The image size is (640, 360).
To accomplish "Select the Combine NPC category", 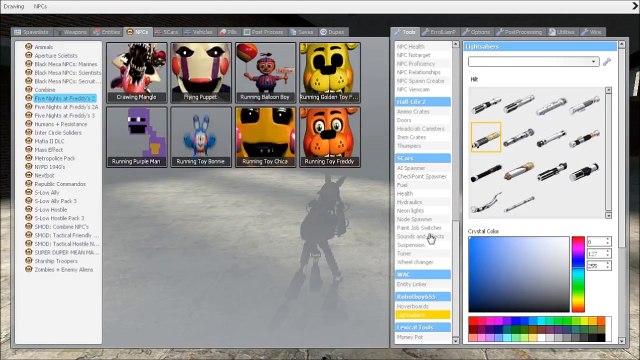I will tap(45, 90).
